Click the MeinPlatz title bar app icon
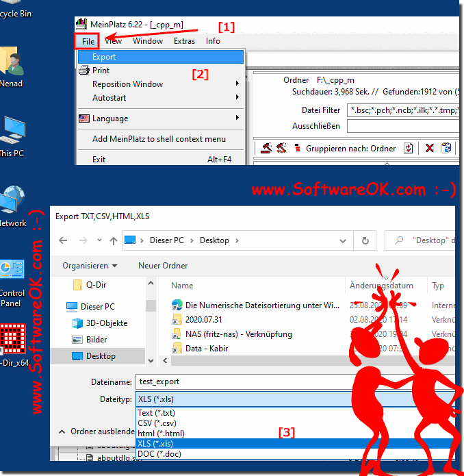The width and height of the screenshot is (464, 476). point(81,24)
